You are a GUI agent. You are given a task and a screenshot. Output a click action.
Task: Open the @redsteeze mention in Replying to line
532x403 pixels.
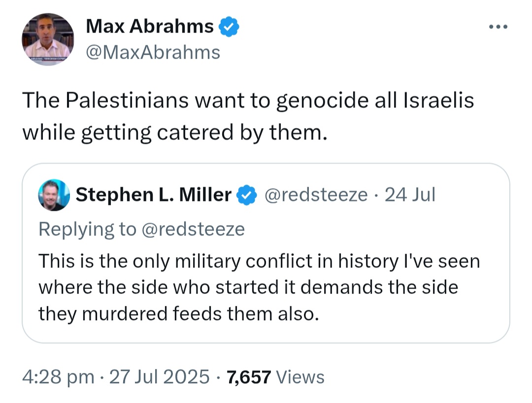click(193, 229)
